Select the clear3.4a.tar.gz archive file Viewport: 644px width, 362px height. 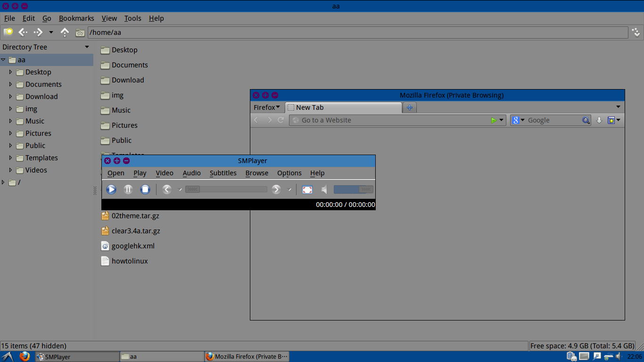coord(131,231)
